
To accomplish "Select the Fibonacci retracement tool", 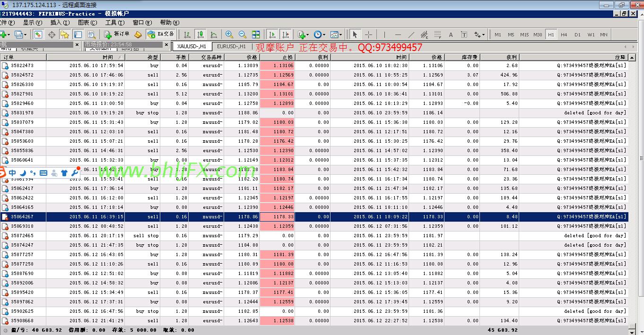I will [x=437, y=34].
